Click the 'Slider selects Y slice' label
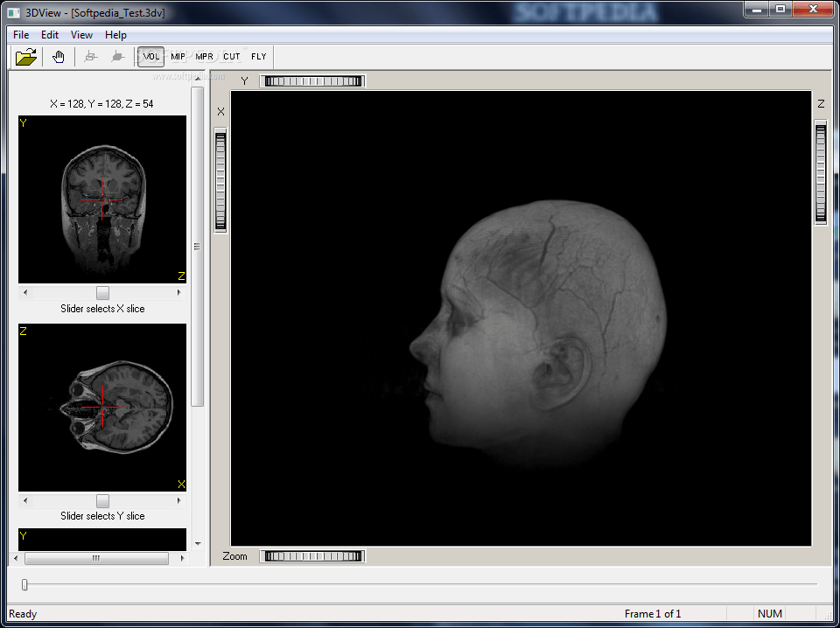The width and height of the screenshot is (840, 628). tap(102, 516)
